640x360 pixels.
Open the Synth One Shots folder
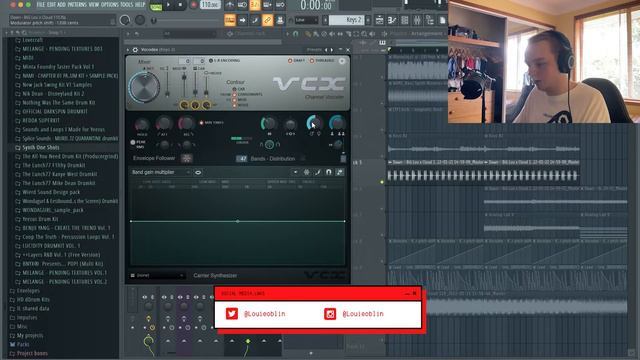pos(41,147)
